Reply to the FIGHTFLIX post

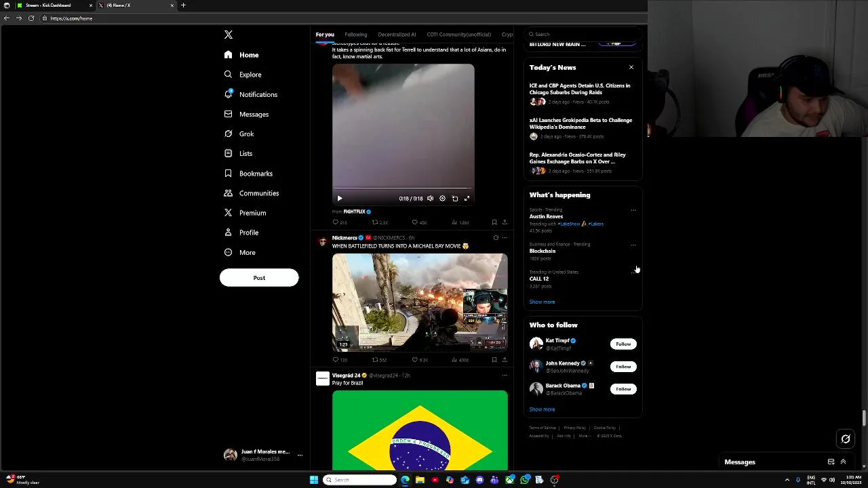coord(339,222)
